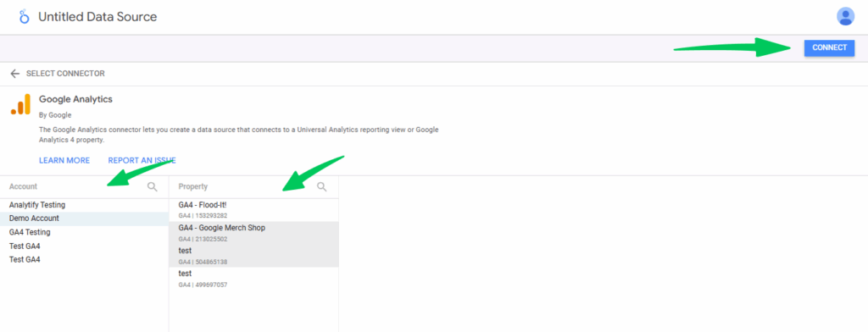Choose the GA4 - Flood-It! property

[254, 210]
